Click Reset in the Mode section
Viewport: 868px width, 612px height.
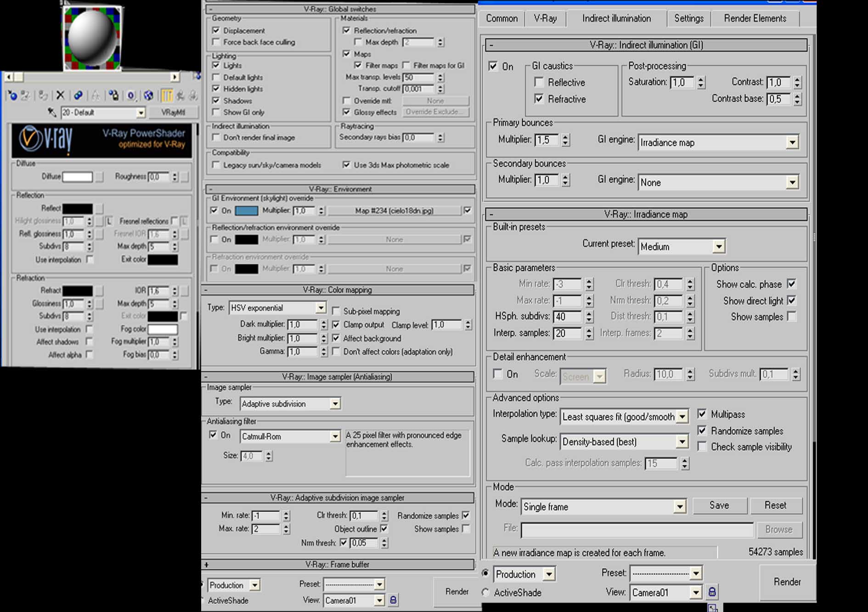(776, 505)
